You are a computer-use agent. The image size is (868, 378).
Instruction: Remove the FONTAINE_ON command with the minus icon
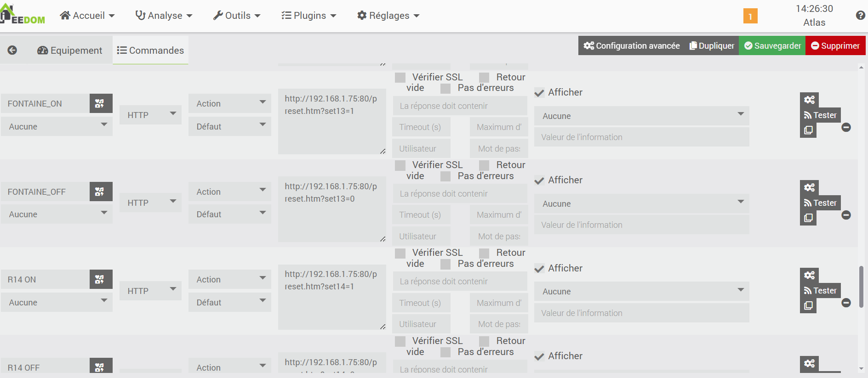coord(846,127)
